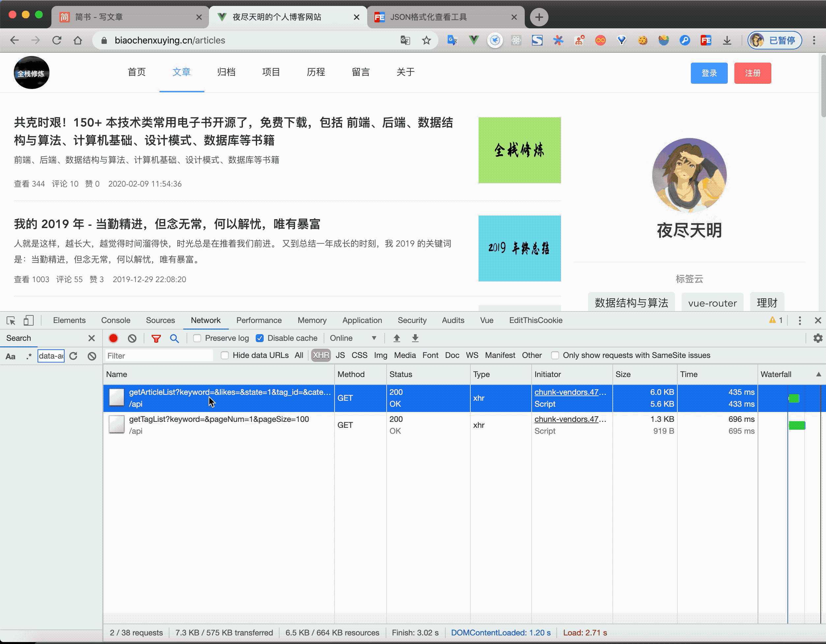Toggle Hide data URLs checkbox
This screenshot has width=826, height=644.
point(224,355)
